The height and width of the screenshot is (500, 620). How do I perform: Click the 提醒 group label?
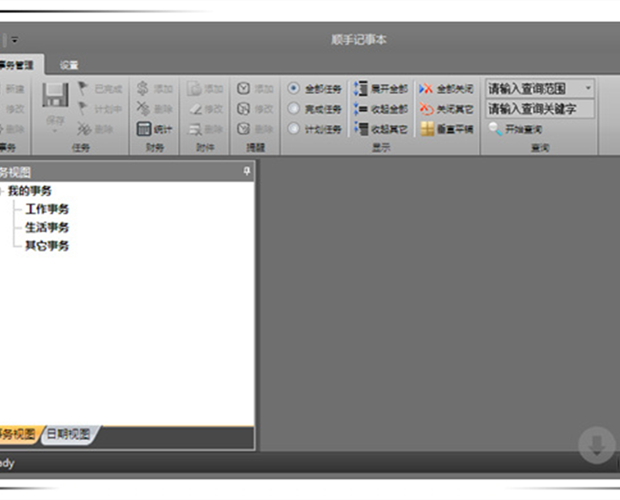255,148
